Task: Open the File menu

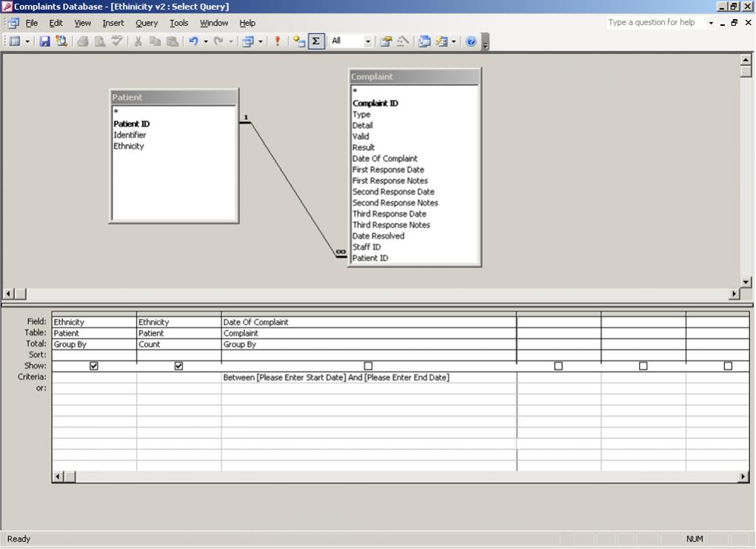Action: coord(31,23)
